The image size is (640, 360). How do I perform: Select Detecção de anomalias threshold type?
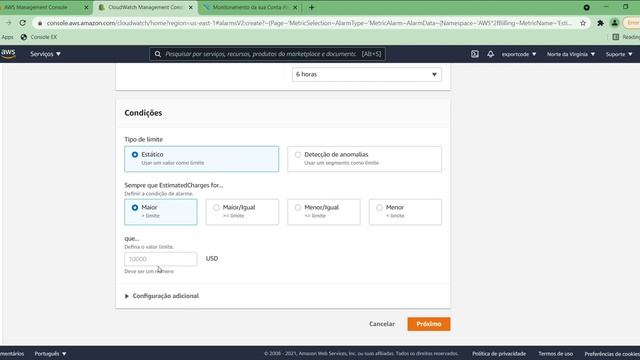pos(364,159)
